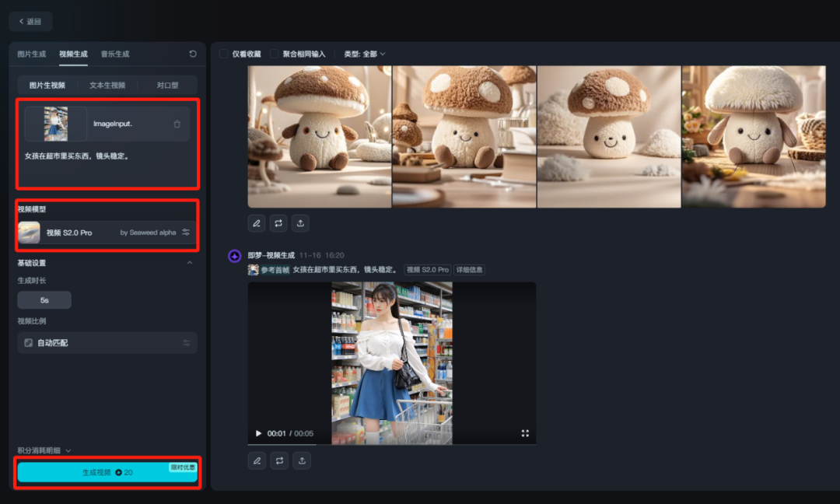The width and height of the screenshot is (840, 504).
Task: Click the export icon below the generated video
Action: pyautogui.click(x=302, y=460)
